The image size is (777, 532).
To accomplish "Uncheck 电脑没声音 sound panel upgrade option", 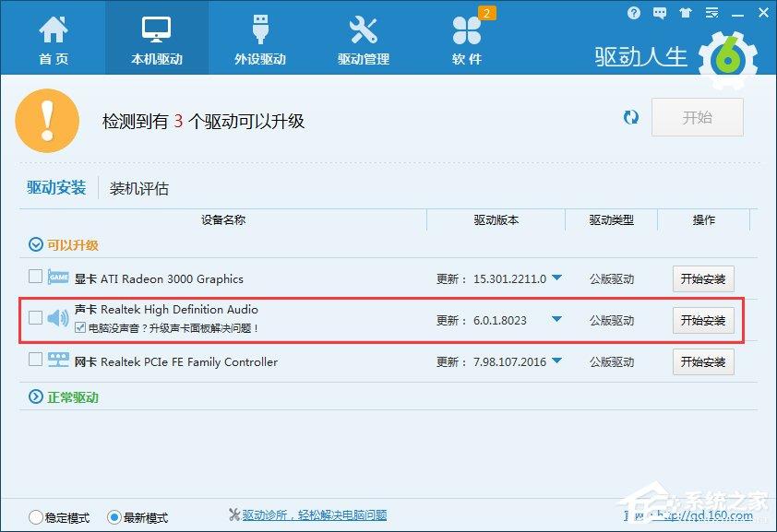I will [80, 327].
